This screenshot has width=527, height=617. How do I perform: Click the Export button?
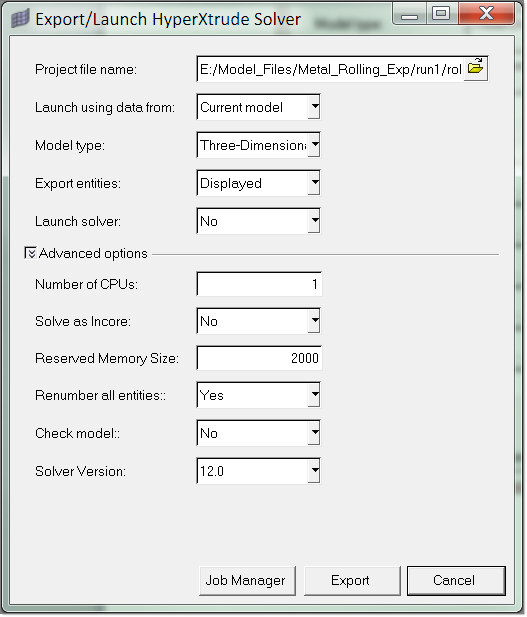pyautogui.click(x=352, y=581)
